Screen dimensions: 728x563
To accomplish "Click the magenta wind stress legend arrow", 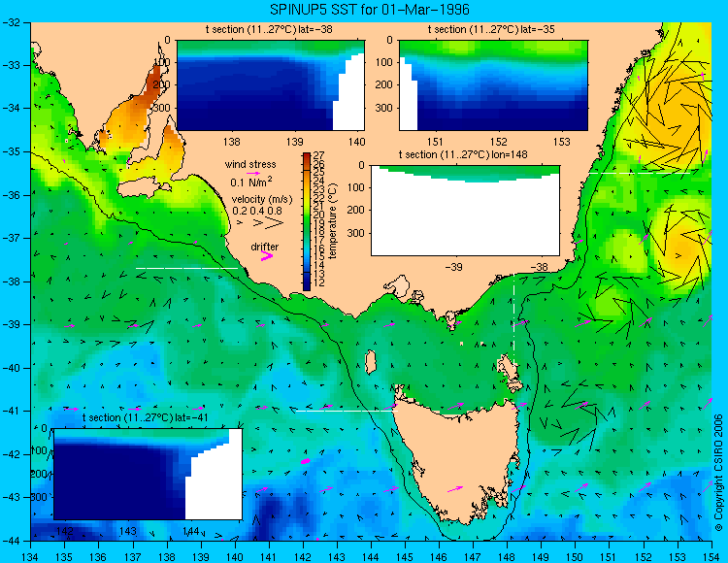I will 252,173.
